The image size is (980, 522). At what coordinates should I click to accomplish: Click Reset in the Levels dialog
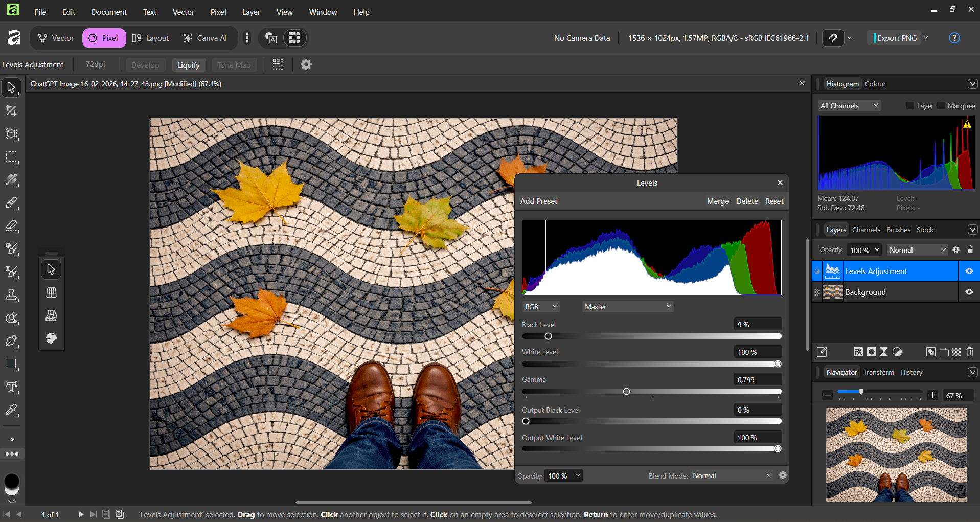pos(774,201)
